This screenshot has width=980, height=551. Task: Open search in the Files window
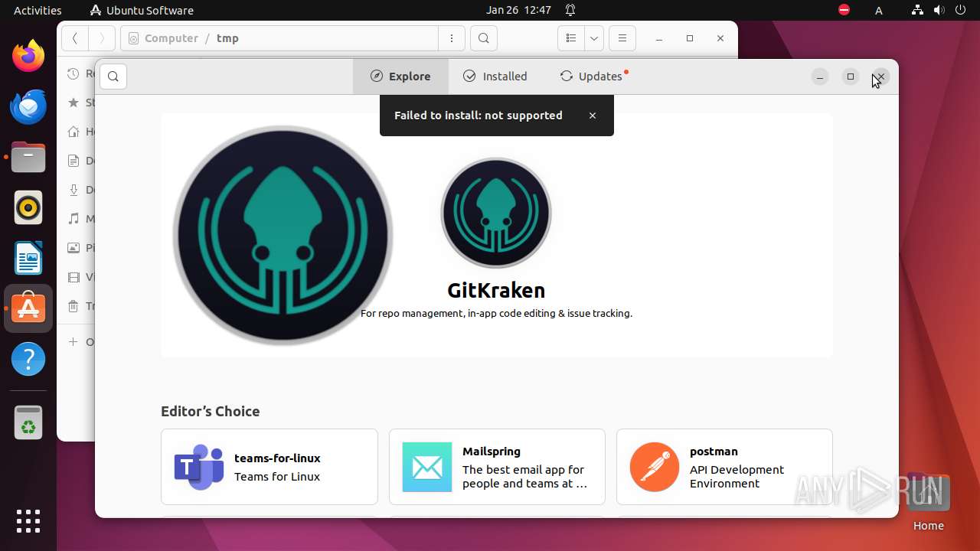click(x=483, y=38)
